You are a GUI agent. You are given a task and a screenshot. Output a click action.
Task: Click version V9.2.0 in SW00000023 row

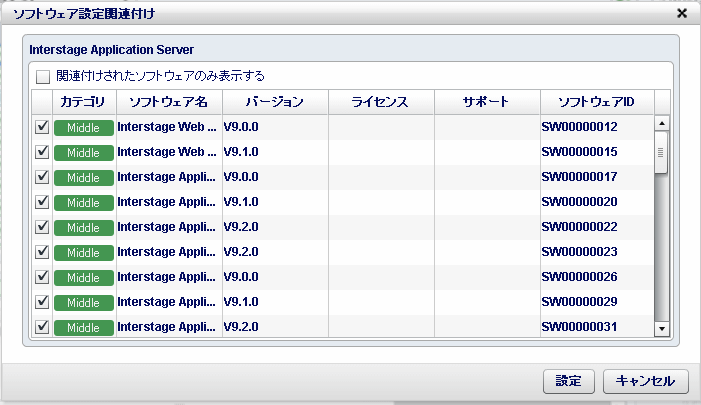[x=241, y=252]
